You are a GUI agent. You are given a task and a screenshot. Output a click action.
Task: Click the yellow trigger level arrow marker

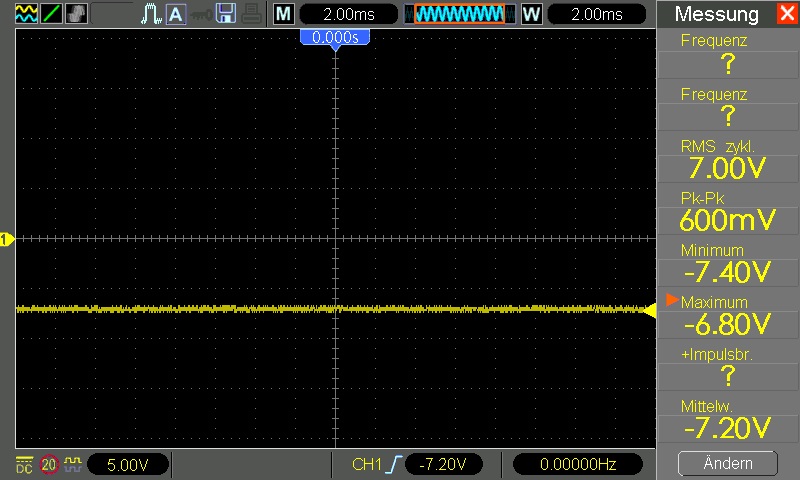(649, 310)
